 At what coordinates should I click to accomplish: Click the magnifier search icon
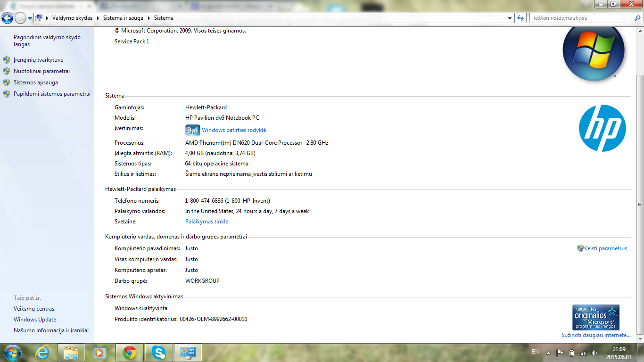coord(637,18)
